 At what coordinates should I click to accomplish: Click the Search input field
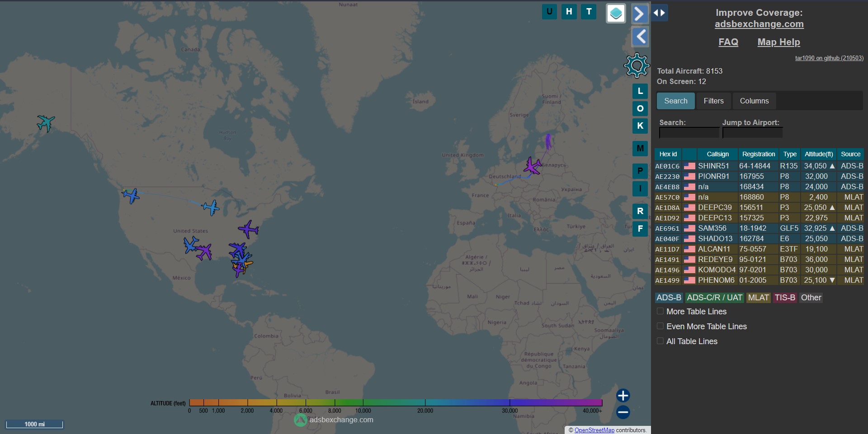coord(689,132)
